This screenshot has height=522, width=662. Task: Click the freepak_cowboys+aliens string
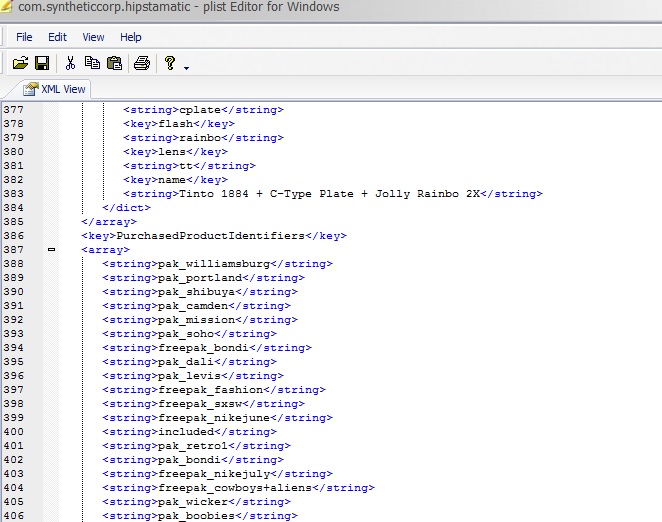coord(239,487)
